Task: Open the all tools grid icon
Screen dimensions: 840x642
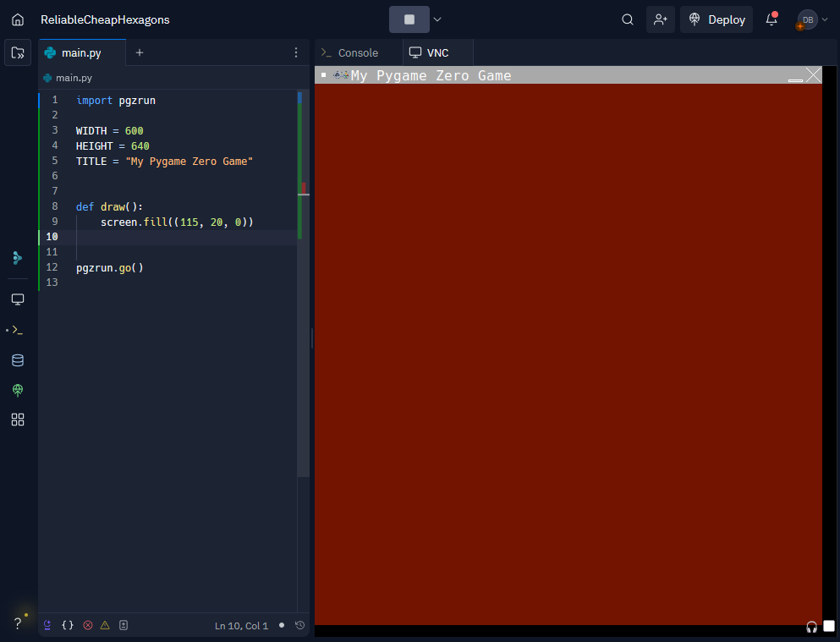Action: click(x=18, y=420)
